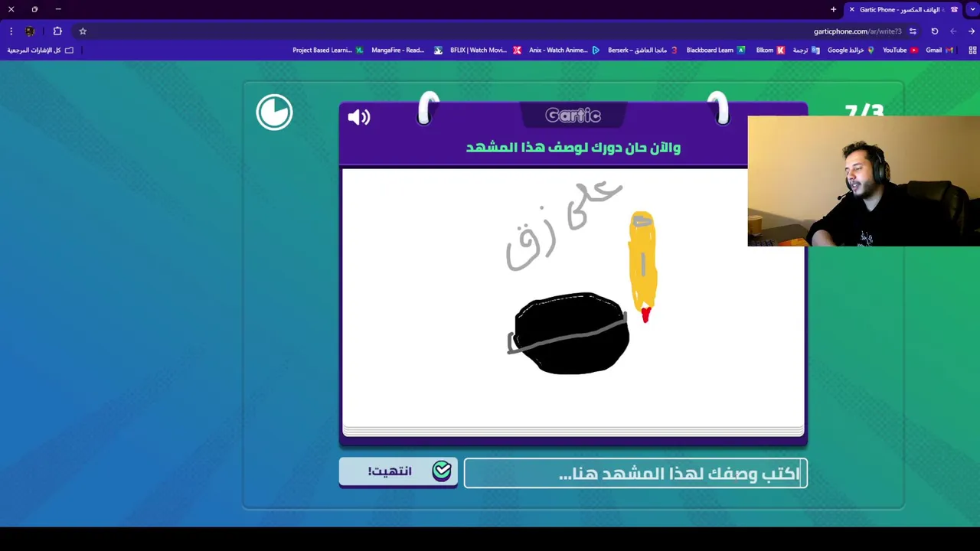
Task: Close the Gartic Phone tab
Action: click(x=851, y=9)
